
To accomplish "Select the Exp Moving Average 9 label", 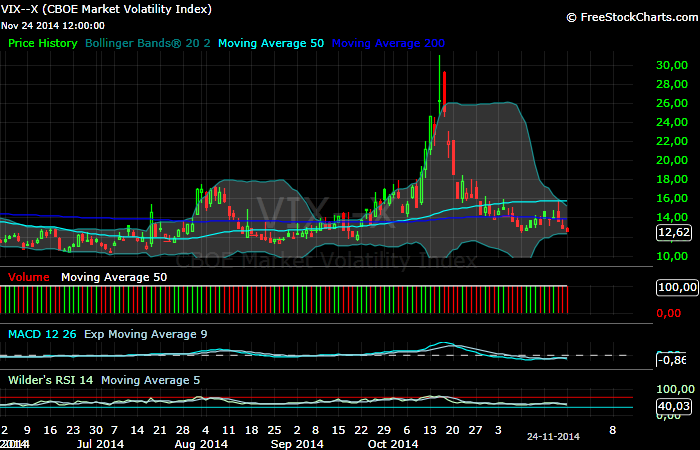I will 146,334.
